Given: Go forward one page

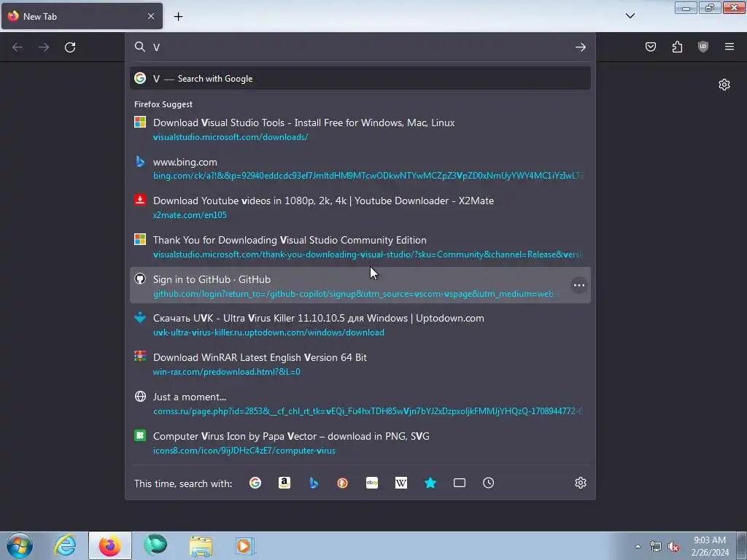Looking at the screenshot, I should [44, 47].
